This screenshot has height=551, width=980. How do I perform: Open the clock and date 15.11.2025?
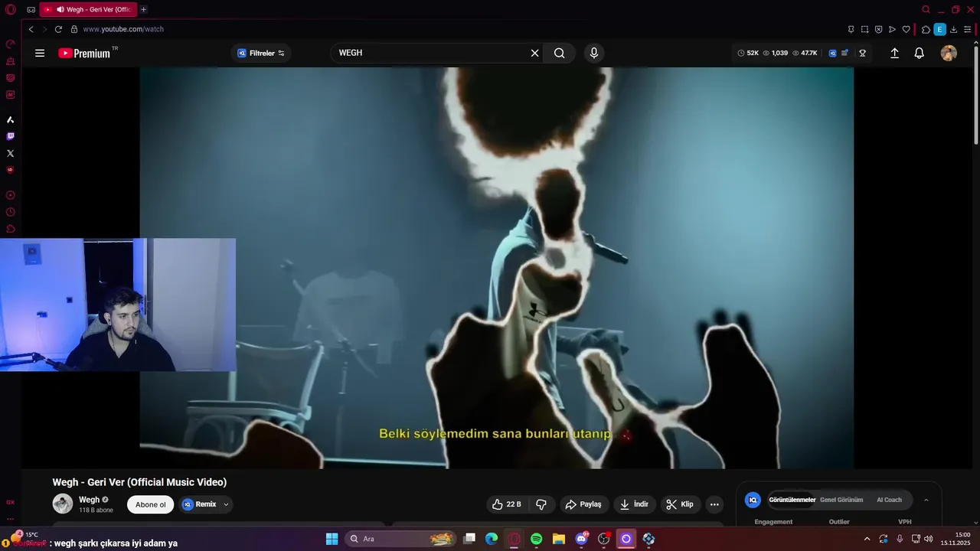[x=955, y=539]
